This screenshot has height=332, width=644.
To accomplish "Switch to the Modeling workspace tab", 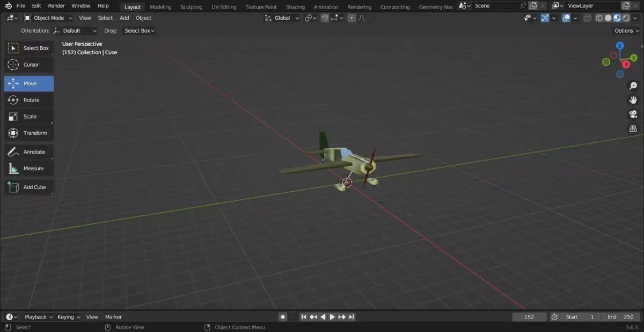I will pyautogui.click(x=160, y=7).
